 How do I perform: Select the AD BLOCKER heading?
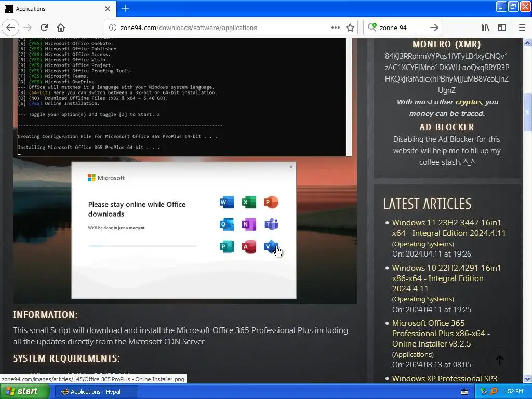pos(446,127)
